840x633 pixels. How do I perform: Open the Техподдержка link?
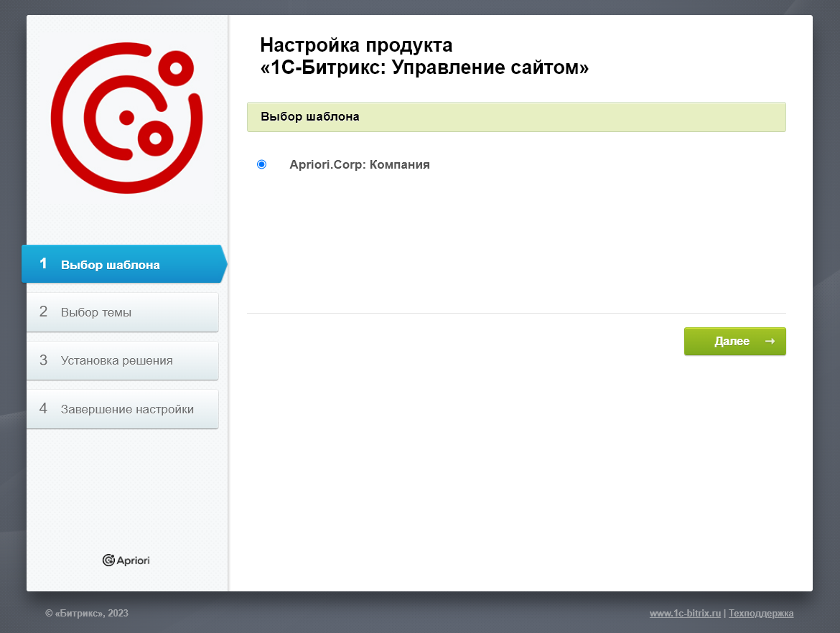pyautogui.click(x=761, y=613)
